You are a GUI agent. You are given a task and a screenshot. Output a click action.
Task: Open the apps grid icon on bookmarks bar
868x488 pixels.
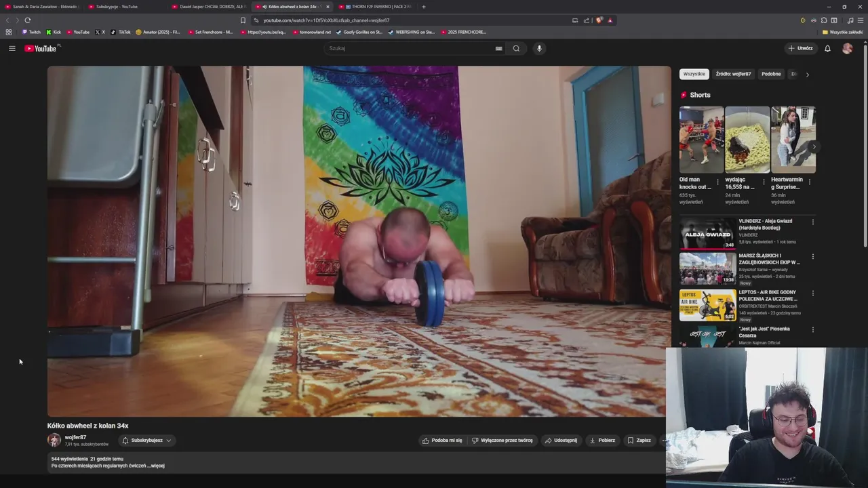click(x=9, y=32)
